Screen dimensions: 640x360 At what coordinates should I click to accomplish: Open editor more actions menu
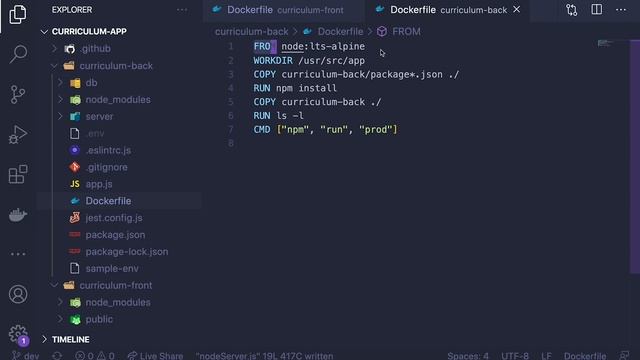pos(621,10)
